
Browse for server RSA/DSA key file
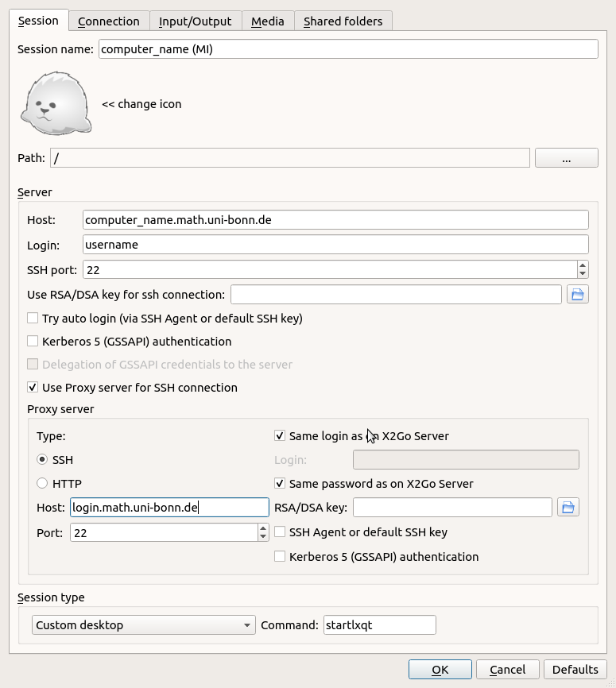click(578, 295)
